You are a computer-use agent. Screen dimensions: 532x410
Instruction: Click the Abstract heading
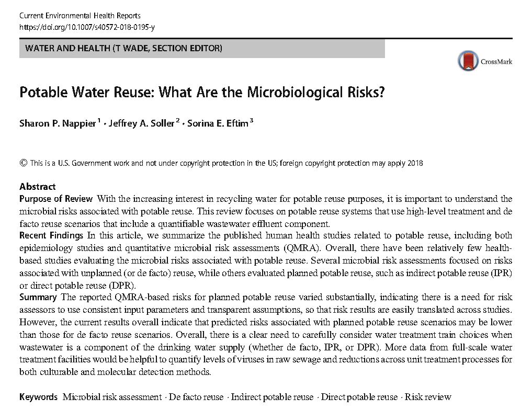click(37, 187)
